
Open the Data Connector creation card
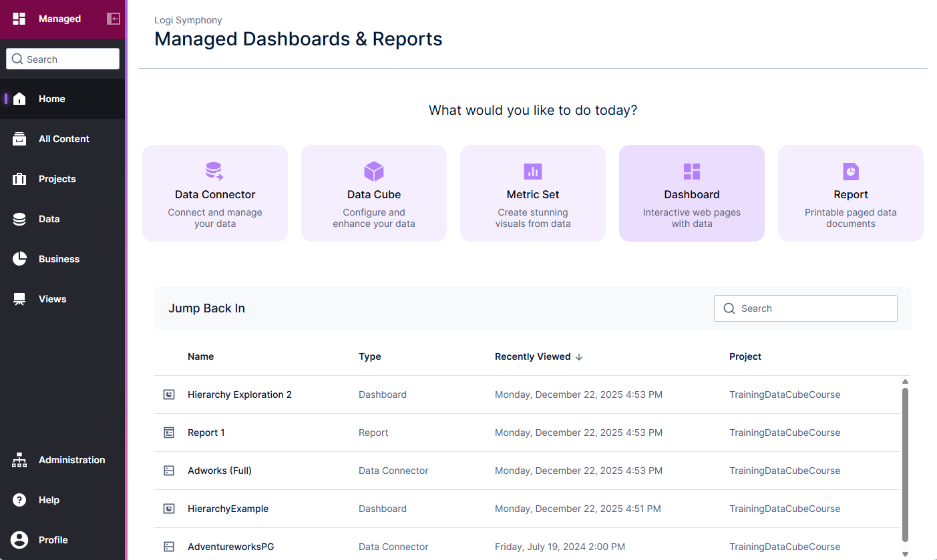tap(214, 193)
